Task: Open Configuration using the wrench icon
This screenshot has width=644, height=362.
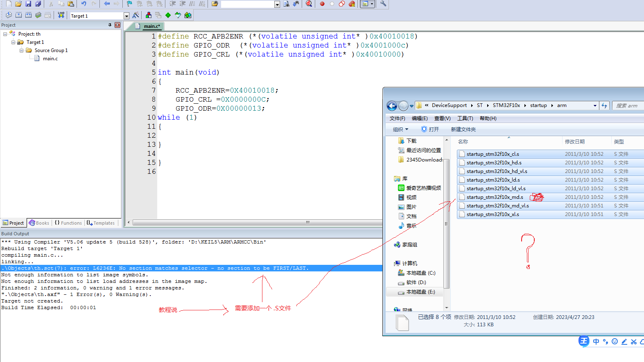Action: click(383, 4)
